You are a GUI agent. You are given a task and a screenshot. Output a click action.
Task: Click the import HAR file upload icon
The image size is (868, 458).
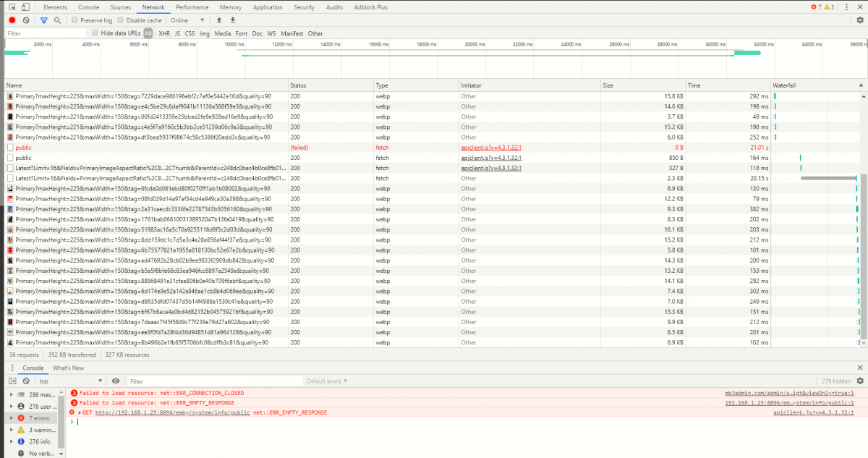click(x=220, y=20)
